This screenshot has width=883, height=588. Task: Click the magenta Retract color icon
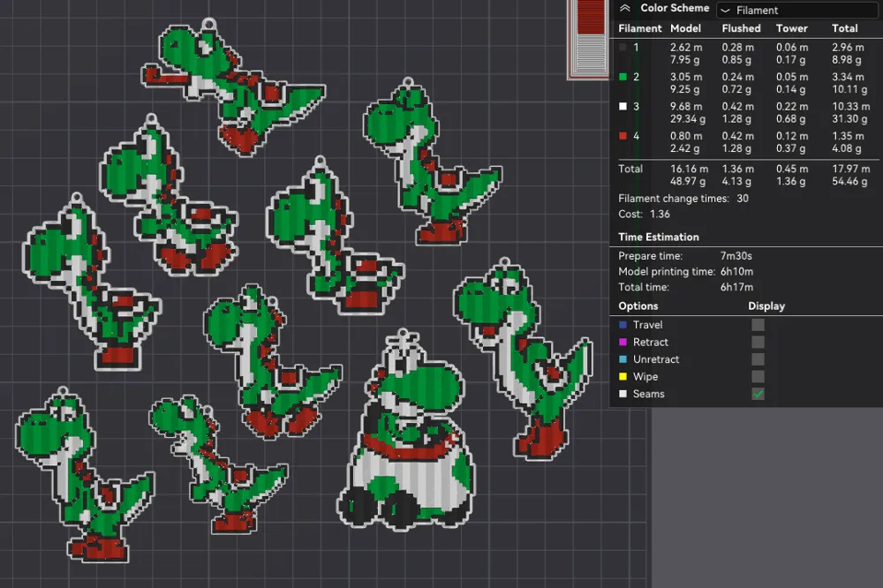coord(623,342)
